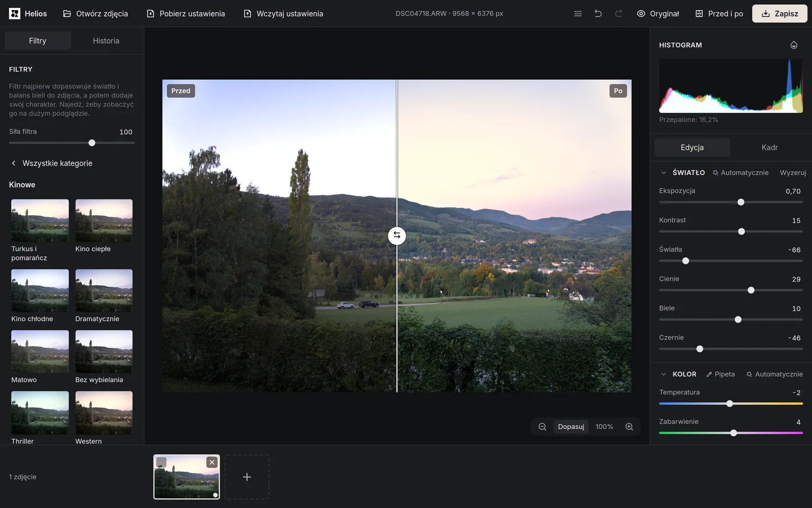
Task: Click the Temperatura color slider handle
Action: click(730, 404)
